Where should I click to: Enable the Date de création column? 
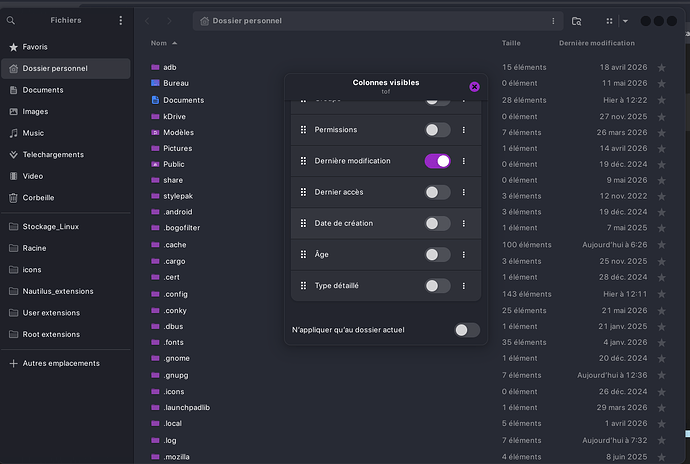pyautogui.click(x=437, y=224)
